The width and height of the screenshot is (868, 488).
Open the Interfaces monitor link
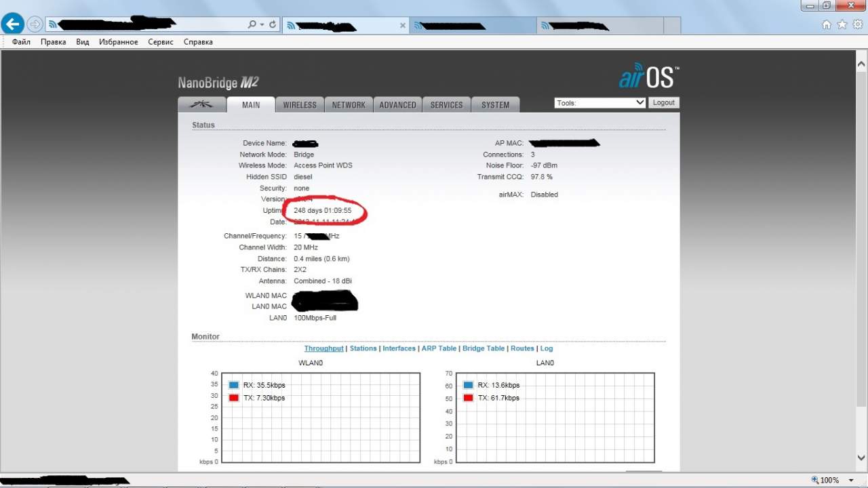click(399, 348)
